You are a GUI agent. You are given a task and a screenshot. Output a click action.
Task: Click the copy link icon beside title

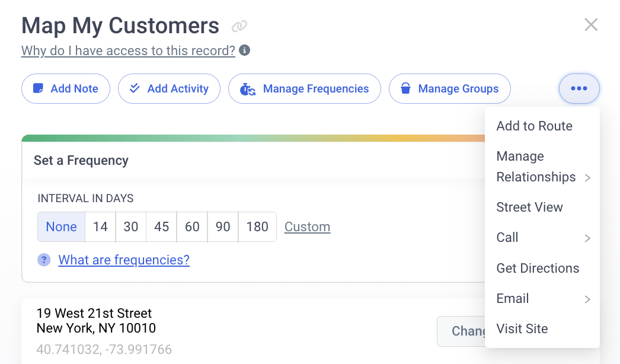pos(239,26)
